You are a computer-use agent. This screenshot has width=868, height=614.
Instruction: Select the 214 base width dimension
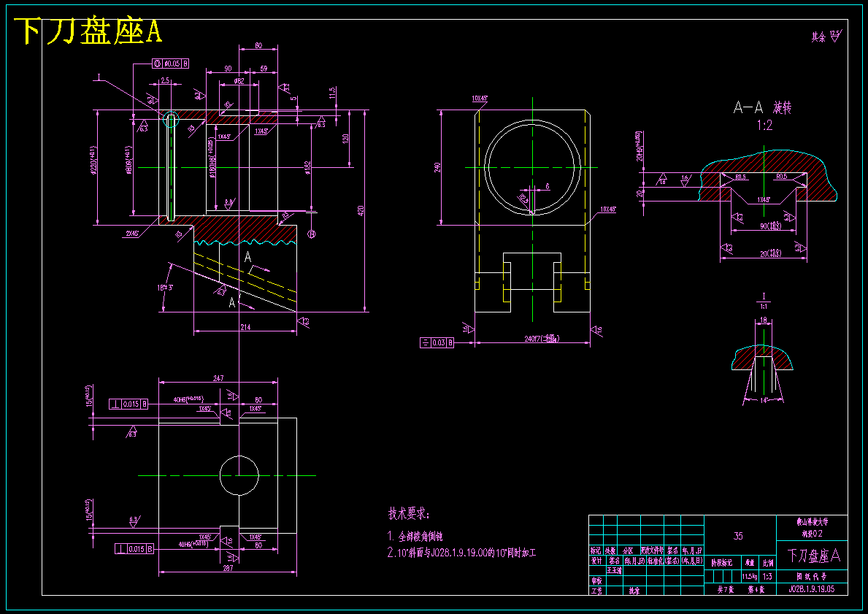coord(245,327)
